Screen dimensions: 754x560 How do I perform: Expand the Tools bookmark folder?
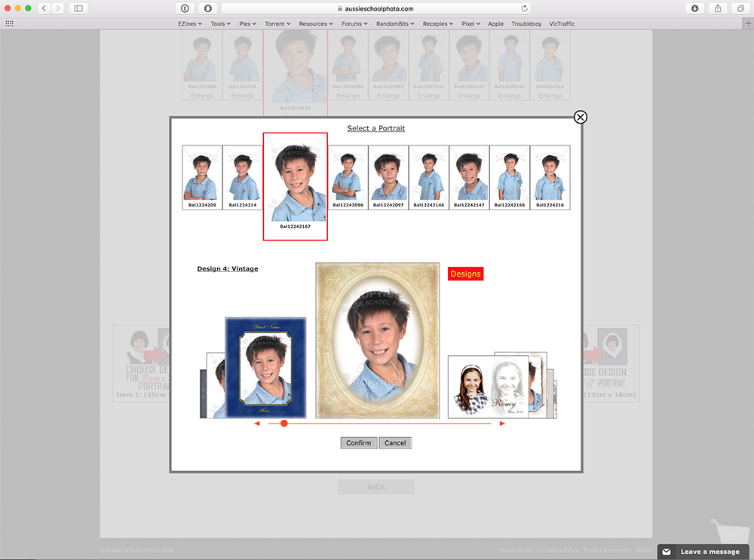[x=220, y=23]
